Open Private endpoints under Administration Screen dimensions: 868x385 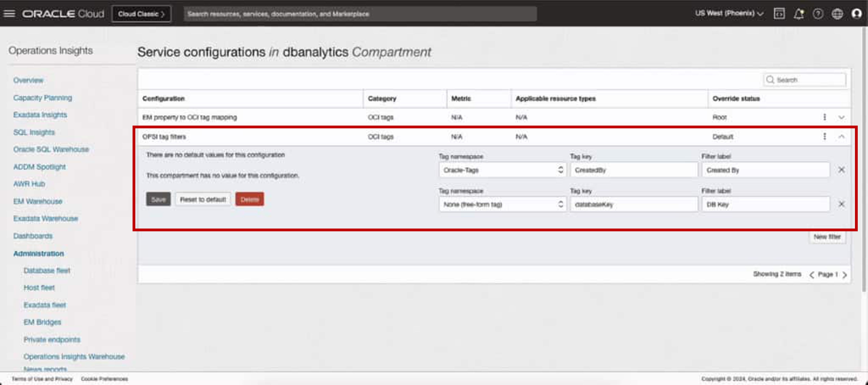(x=52, y=339)
